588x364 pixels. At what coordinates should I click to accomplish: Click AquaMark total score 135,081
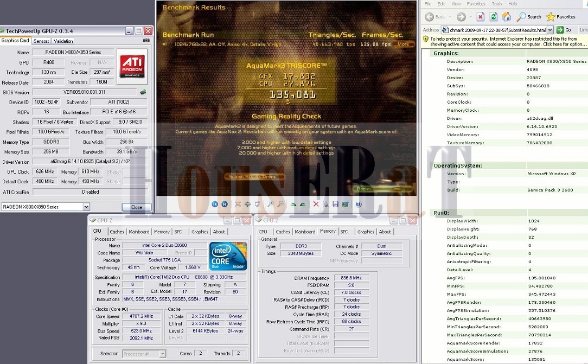[x=292, y=94]
